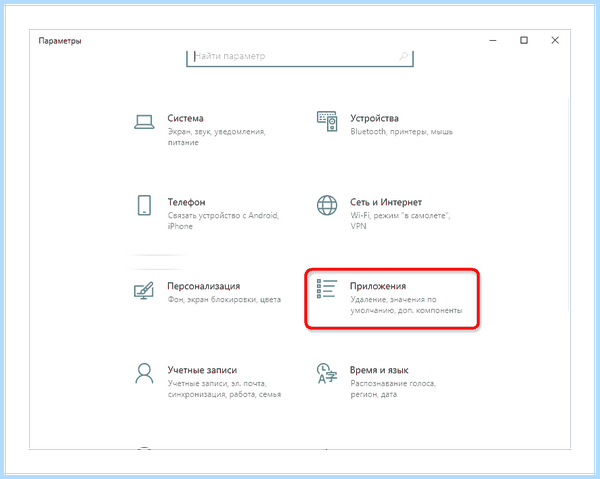
Task: Open the Устройства keyboard and speaker icon
Action: [x=327, y=121]
